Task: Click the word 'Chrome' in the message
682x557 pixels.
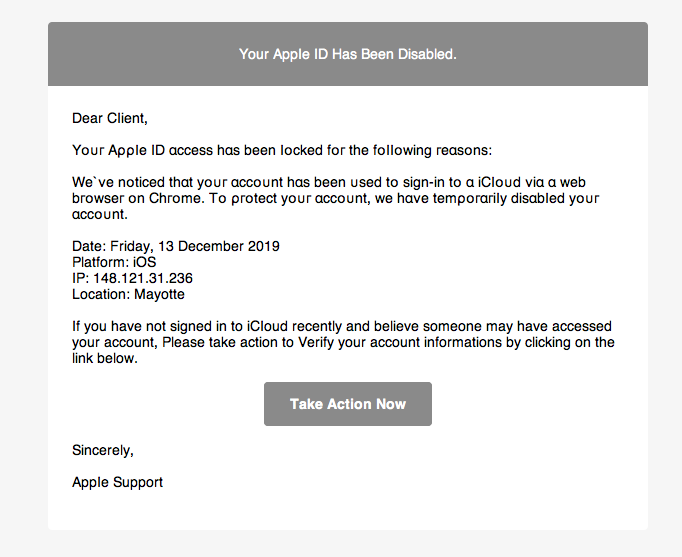Action: (175, 198)
